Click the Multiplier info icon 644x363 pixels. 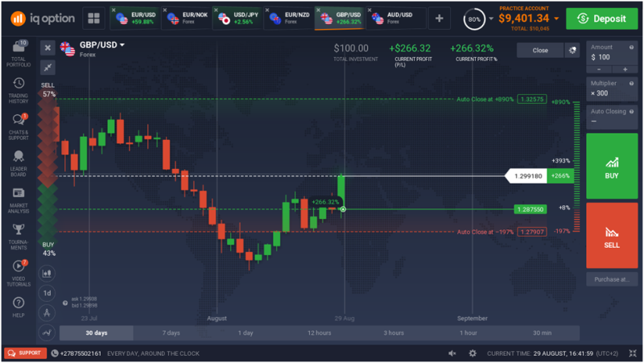tap(631, 84)
